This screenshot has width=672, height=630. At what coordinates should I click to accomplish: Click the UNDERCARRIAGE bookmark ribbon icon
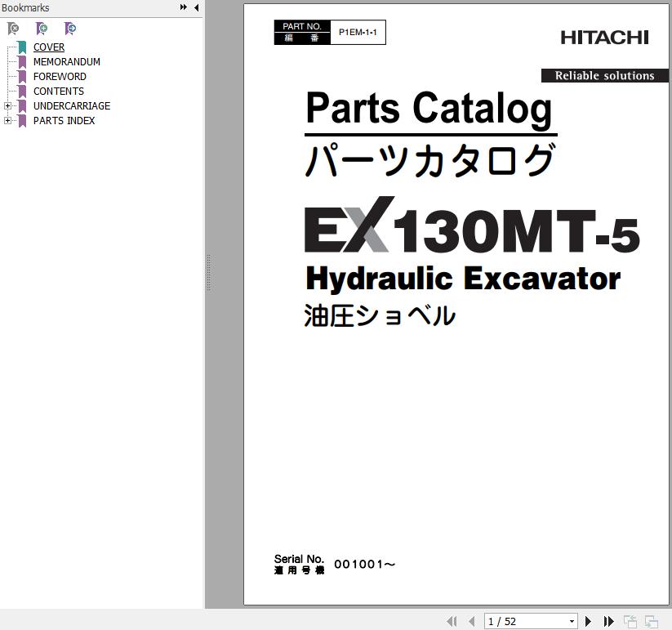pos(22,106)
